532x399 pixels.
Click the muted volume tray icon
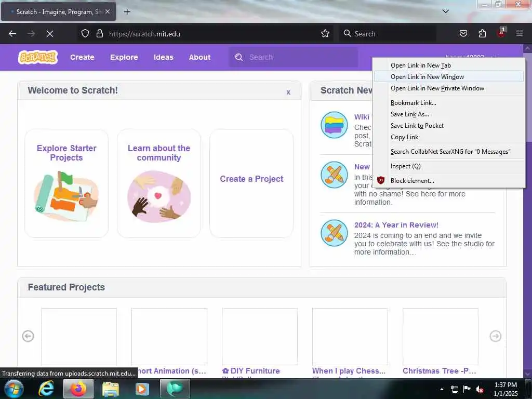pos(480,389)
